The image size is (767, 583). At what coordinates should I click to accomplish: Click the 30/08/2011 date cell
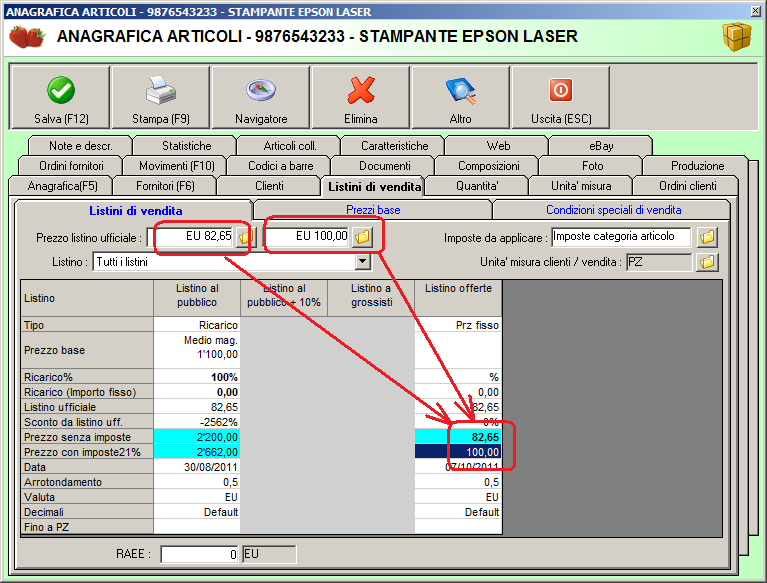tap(197, 467)
